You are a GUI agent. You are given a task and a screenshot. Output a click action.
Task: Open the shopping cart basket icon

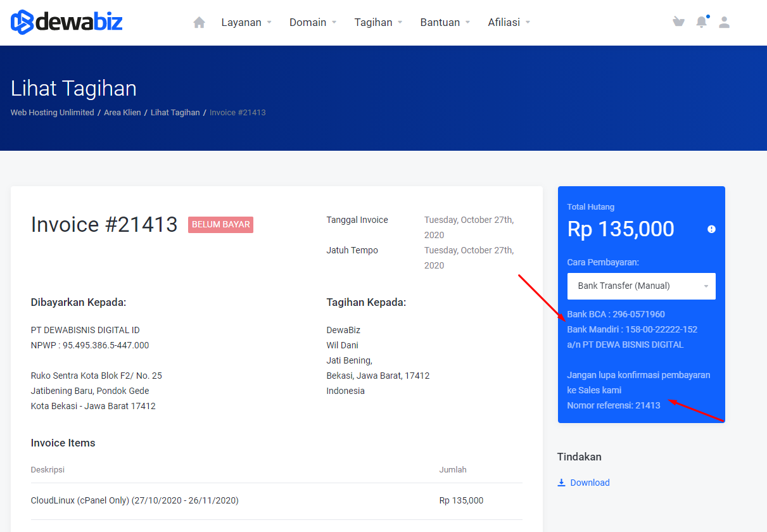pos(678,22)
